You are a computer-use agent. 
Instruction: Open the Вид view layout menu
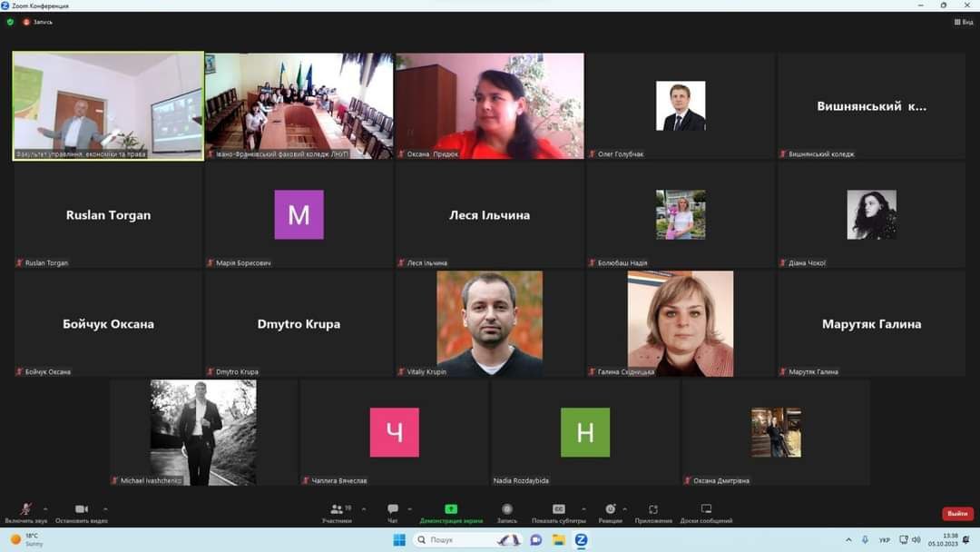coord(963,22)
